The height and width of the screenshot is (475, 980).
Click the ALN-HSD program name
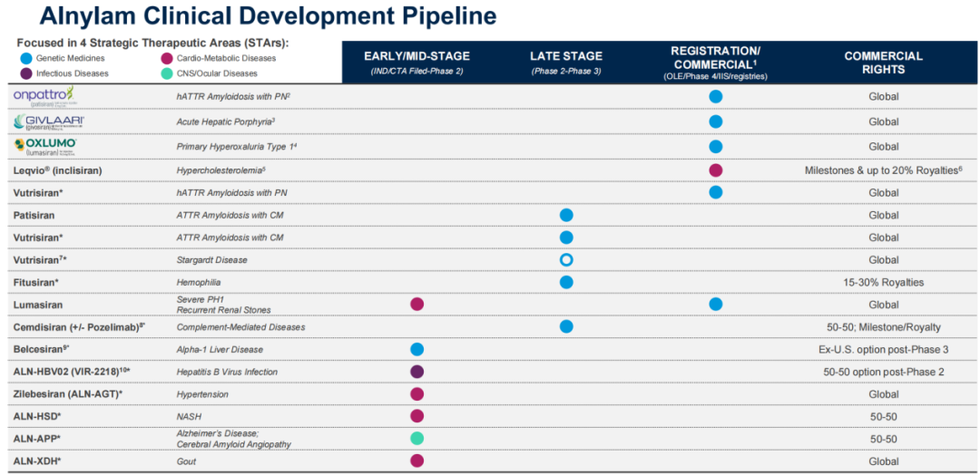click(x=36, y=416)
